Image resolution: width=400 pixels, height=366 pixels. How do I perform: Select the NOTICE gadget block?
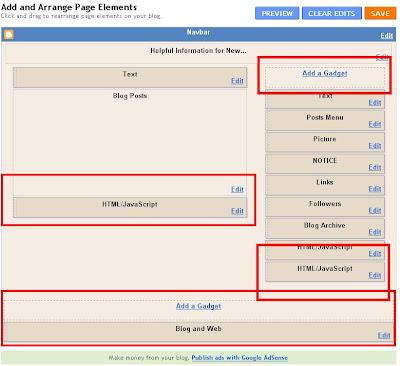point(325,163)
